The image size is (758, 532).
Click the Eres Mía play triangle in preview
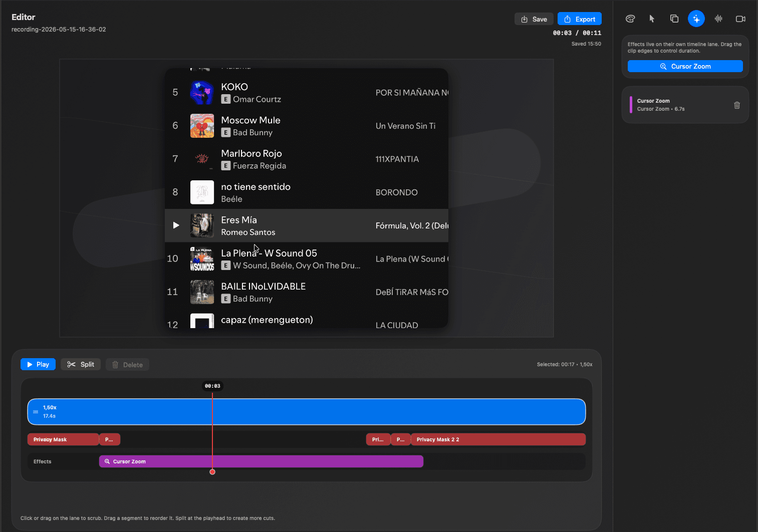pos(176,225)
